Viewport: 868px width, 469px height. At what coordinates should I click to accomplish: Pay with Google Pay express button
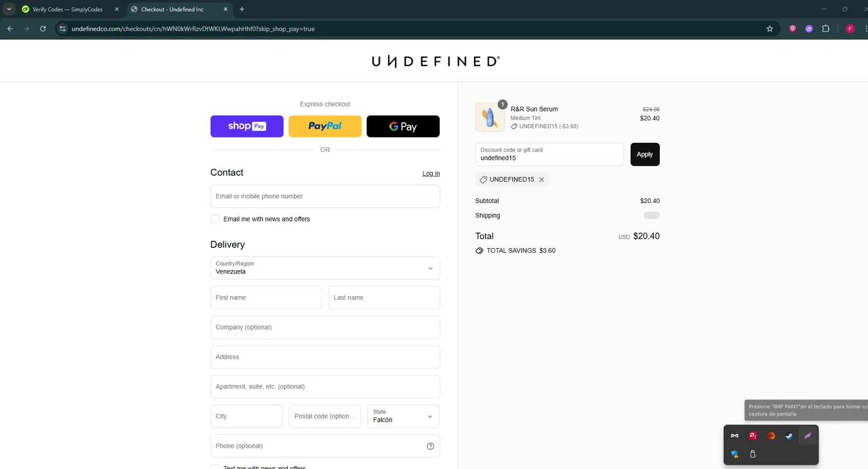tap(403, 126)
